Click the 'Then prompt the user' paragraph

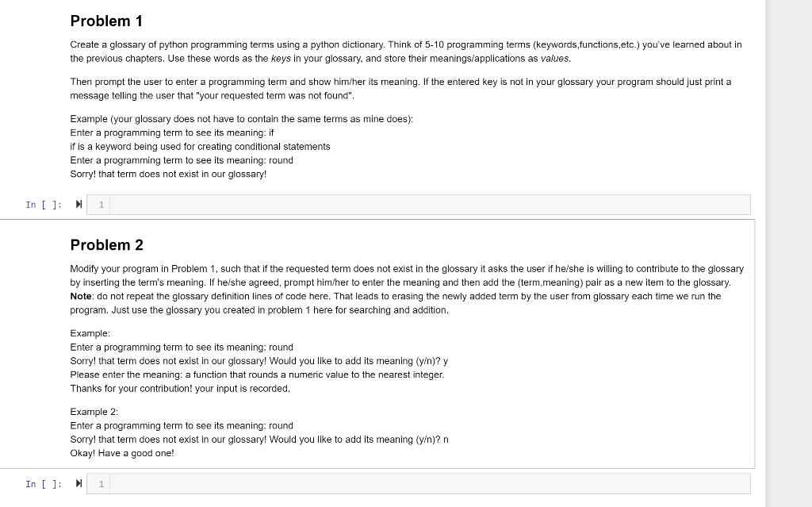pos(400,89)
